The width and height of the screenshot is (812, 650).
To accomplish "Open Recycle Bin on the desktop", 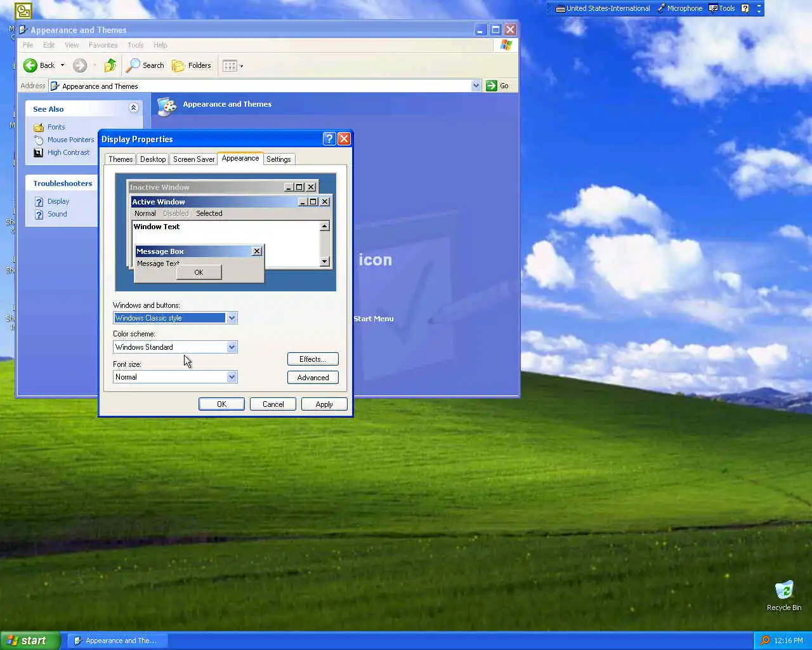I will pos(784,595).
